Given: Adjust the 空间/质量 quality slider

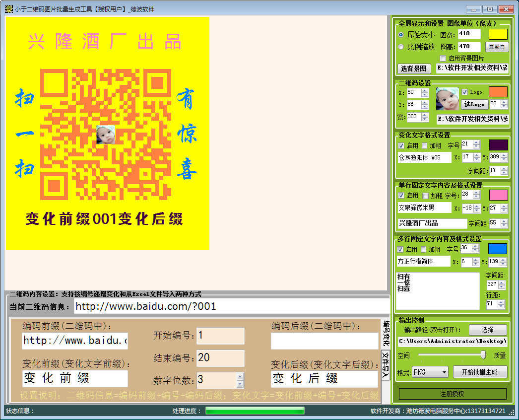Looking at the screenshot, I should pos(483,355).
